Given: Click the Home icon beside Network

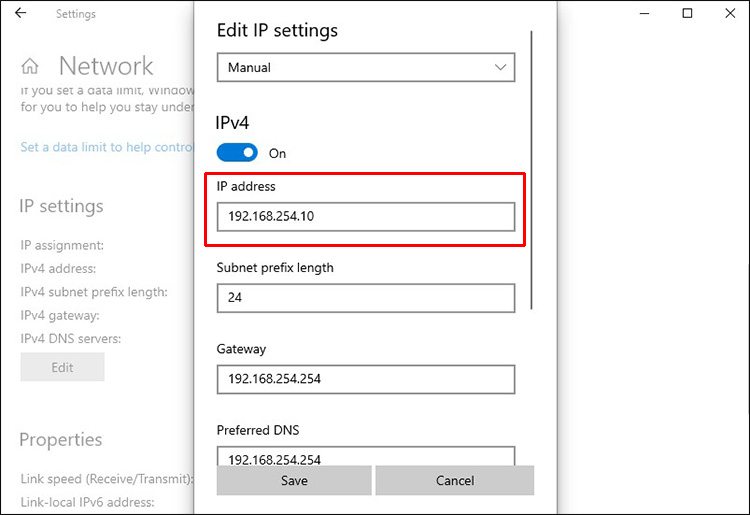Looking at the screenshot, I should 30,67.
